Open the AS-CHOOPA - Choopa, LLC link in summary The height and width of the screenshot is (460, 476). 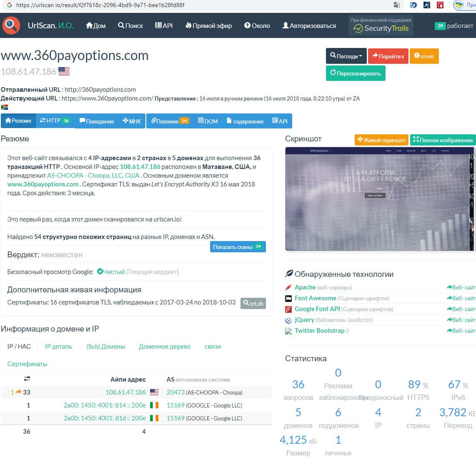(x=93, y=175)
